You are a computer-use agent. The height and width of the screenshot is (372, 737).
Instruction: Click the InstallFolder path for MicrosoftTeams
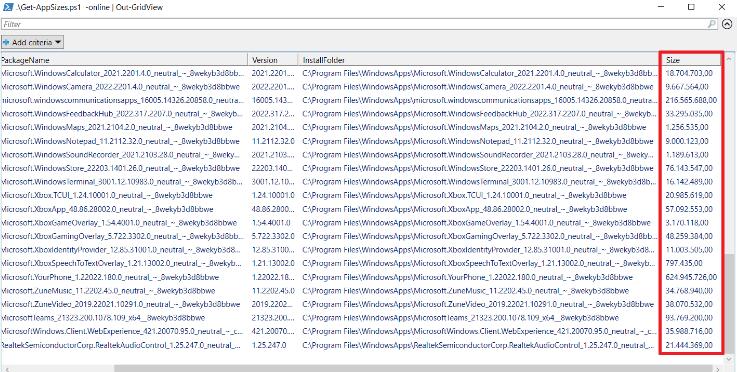(461, 318)
